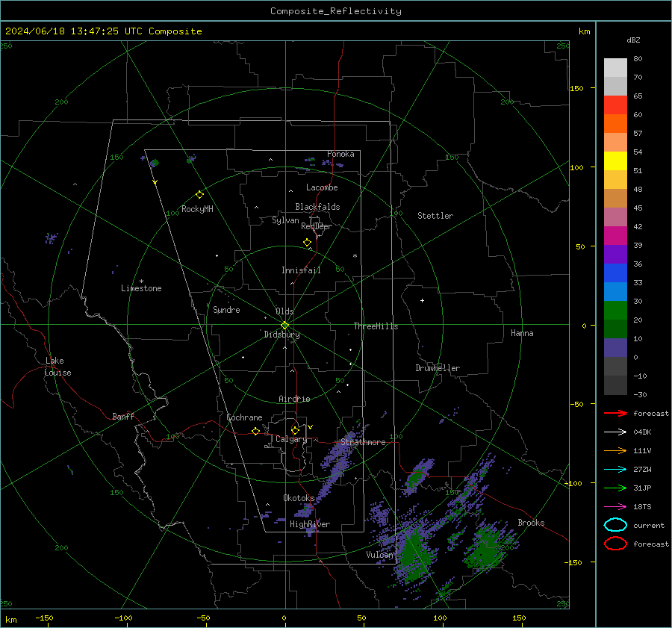Click the Vulcan city label
This screenshot has height=628, width=672.
pyautogui.click(x=379, y=555)
